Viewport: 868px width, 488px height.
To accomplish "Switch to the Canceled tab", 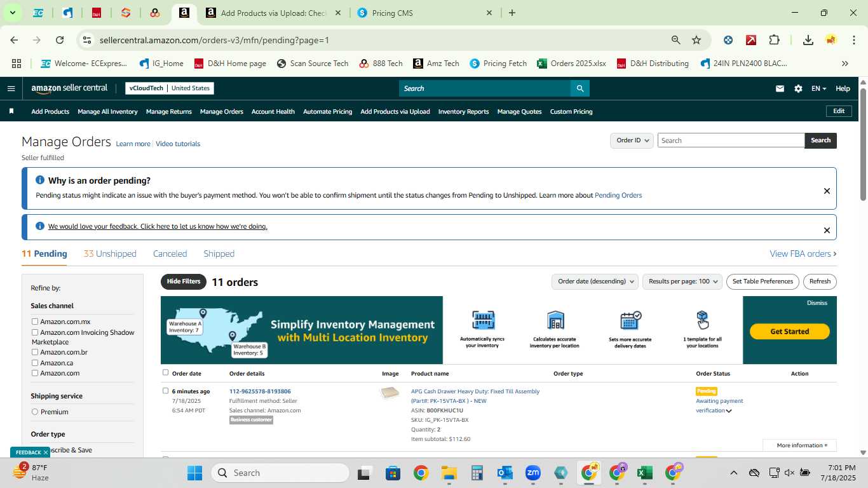I will click(x=170, y=254).
